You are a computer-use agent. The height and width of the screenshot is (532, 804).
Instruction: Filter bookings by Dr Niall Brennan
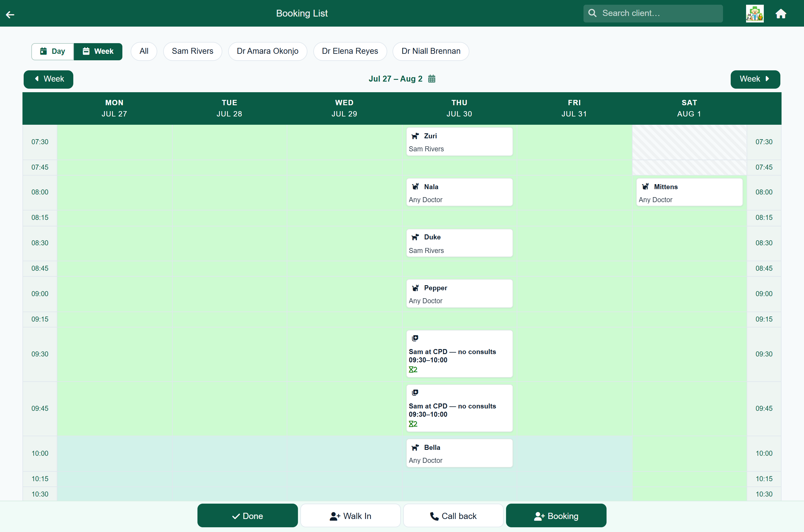click(x=430, y=51)
